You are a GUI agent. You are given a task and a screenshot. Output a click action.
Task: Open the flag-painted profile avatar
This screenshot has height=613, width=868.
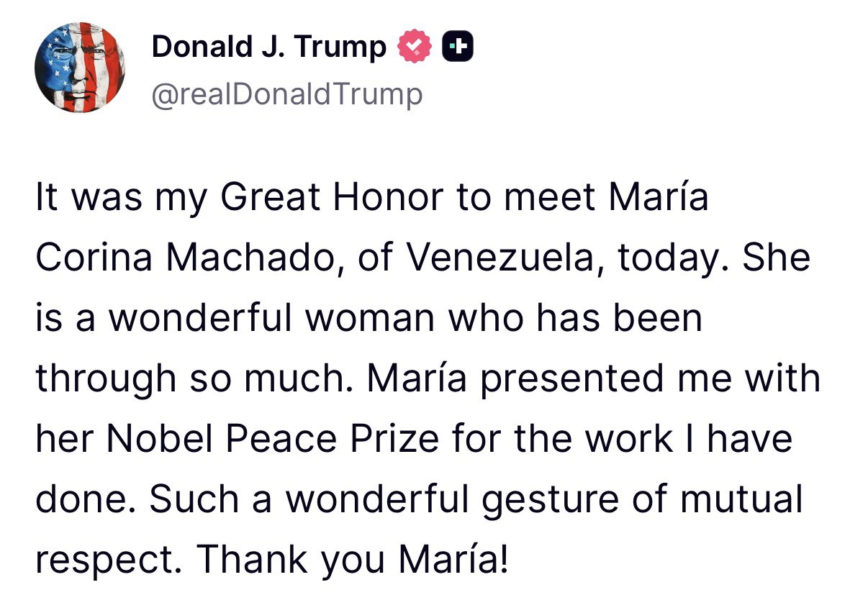(x=80, y=67)
